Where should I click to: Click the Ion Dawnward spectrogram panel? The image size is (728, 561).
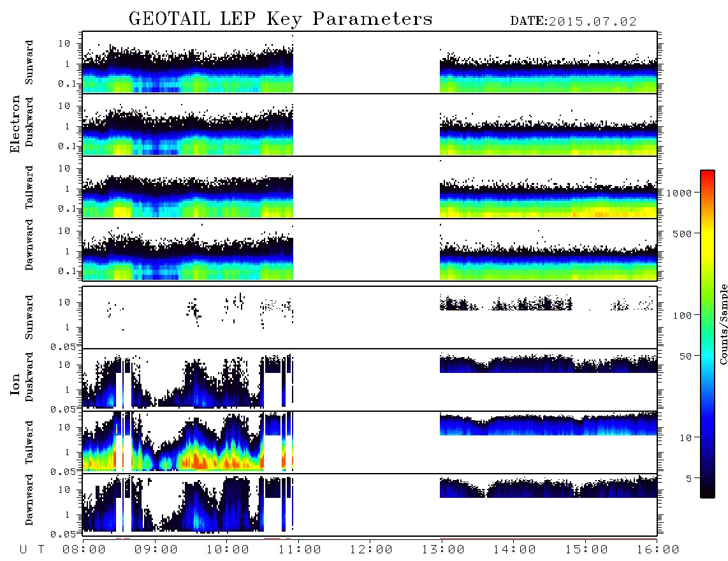point(370,505)
